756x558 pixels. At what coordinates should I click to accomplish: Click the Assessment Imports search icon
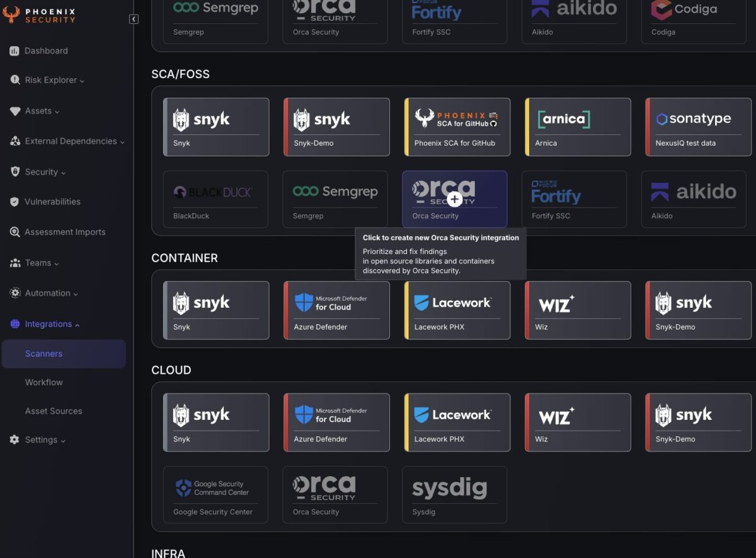(x=15, y=232)
